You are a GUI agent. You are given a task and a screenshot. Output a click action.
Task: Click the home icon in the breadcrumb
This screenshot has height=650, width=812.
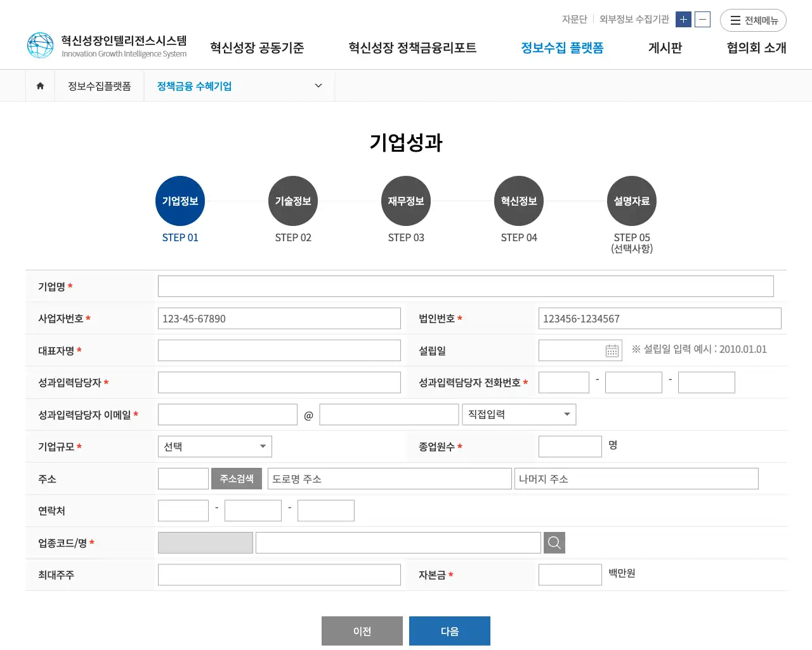pos(40,86)
